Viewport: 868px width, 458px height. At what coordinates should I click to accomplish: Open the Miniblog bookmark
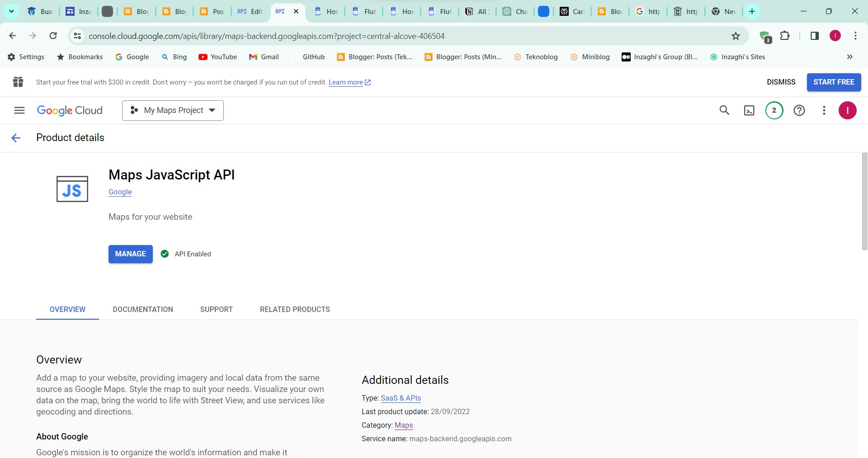590,57
